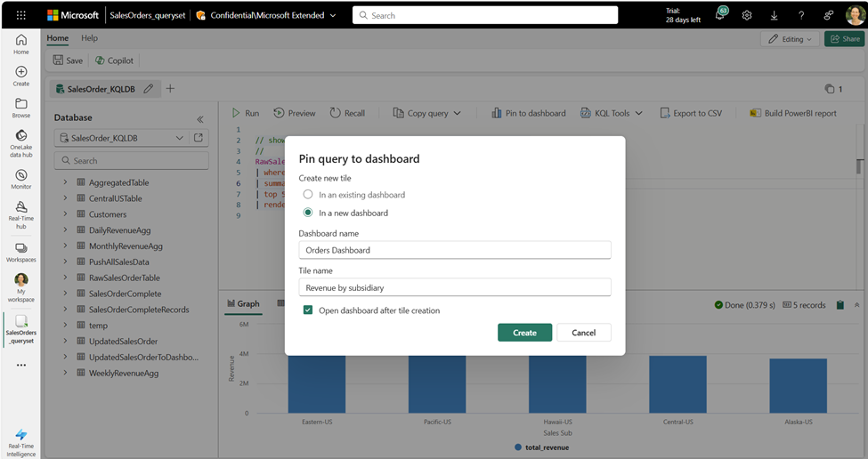Image resolution: width=868 pixels, height=459 pixels.
Task: Open settings gear icon
Action: 747,15
